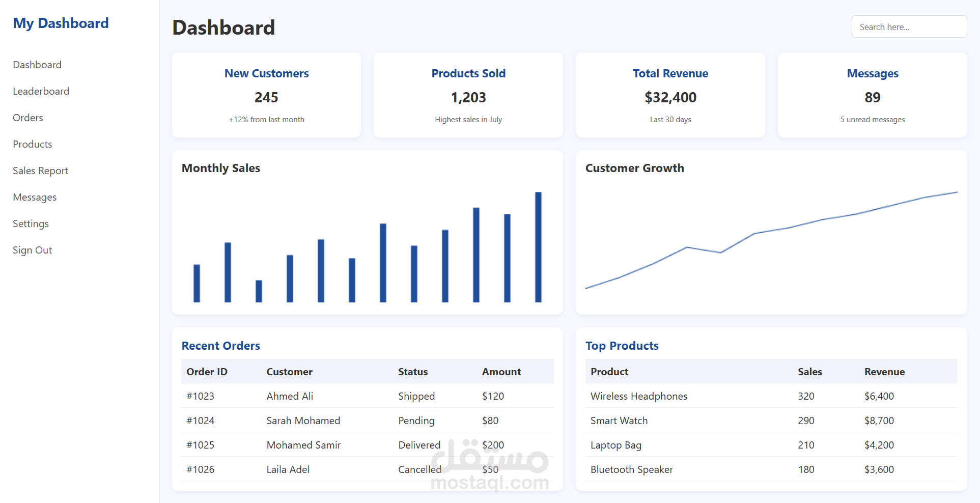This screenshot has height=503, width=980.
Task: Open Sales Report from sidebar
Action: (40, 171)
